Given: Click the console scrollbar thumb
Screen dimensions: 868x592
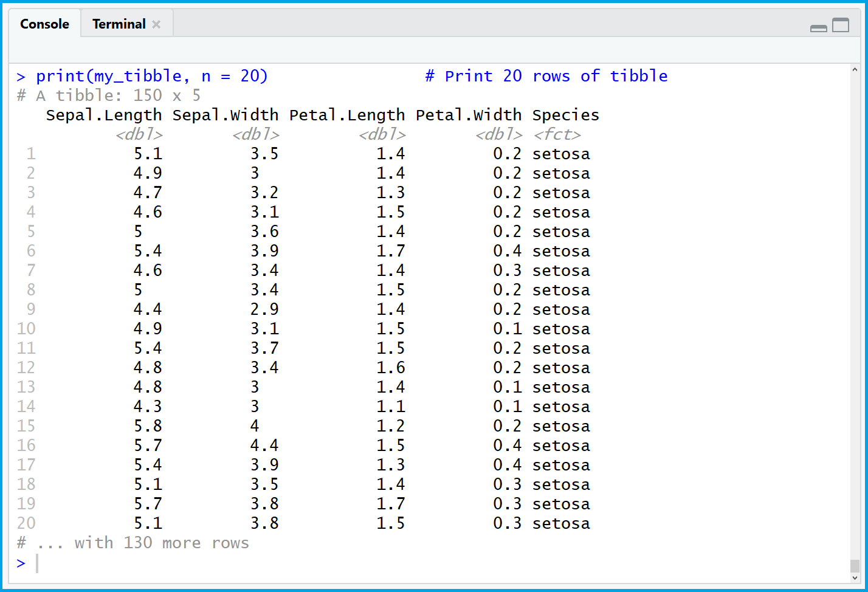Looking at the screenshot, I should pyautogui.click(x=855, y=565).
